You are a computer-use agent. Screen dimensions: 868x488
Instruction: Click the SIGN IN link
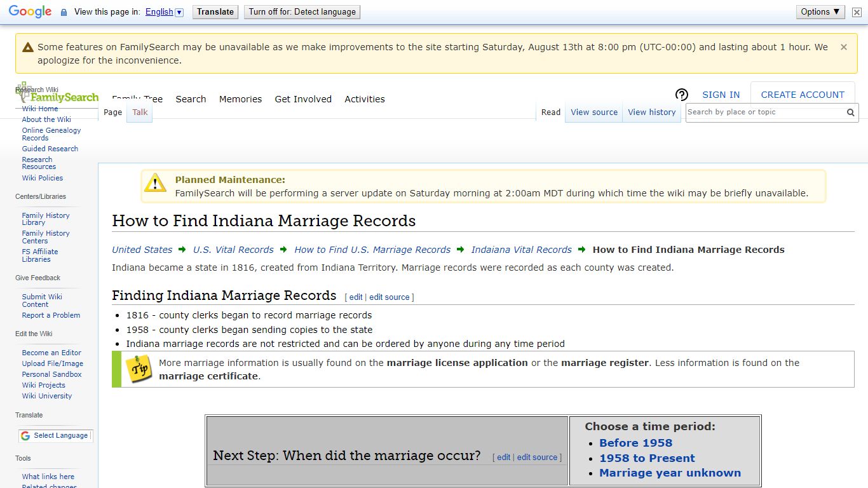pos(721,95)
